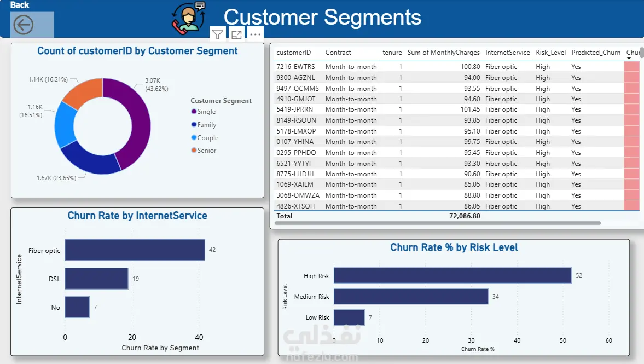The width and height of the screenshot is (644, 364).
Task: Select the High Risk bar
Action: point(452,275)
